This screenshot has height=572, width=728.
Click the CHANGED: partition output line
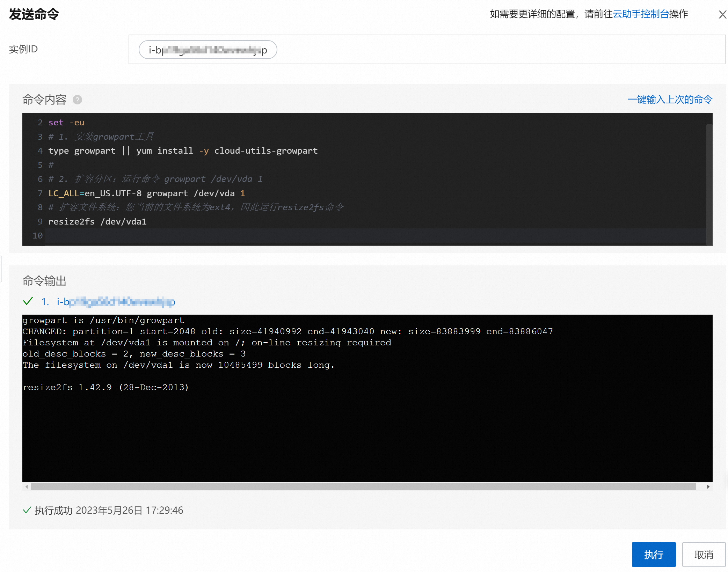[x=287, y=331]
